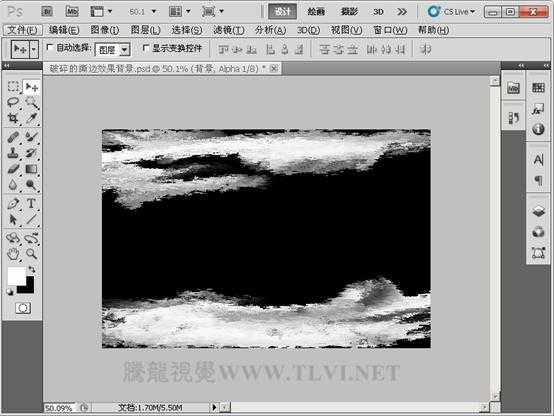
Task: Select the Line tool
Action: [x=32, y=219]
